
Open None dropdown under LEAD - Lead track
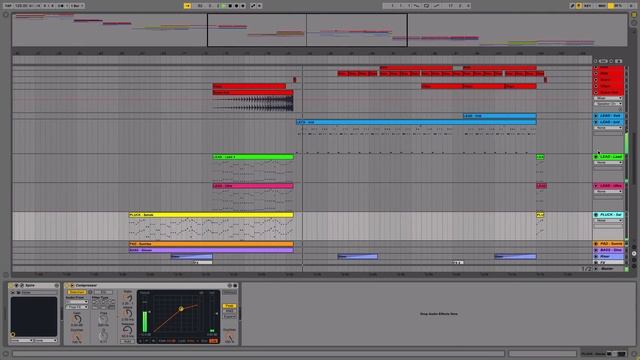pyautogui.click(x=608, y=162)
